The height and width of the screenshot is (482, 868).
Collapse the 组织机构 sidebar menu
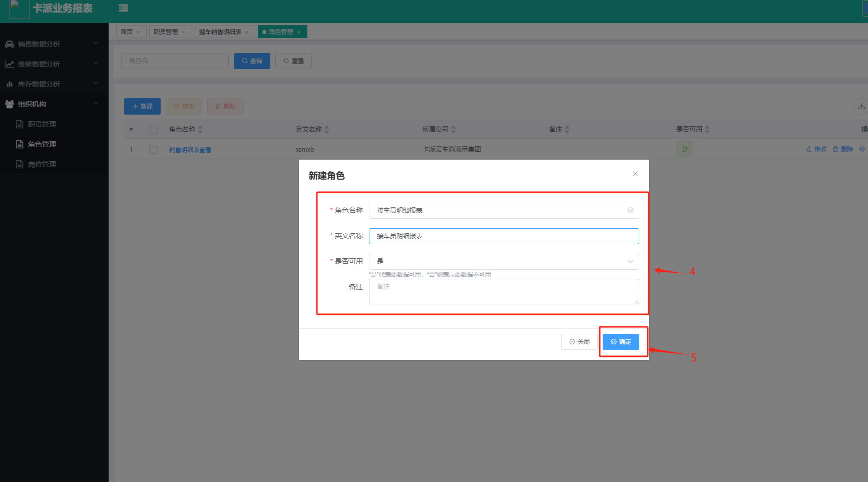[54, 104]
